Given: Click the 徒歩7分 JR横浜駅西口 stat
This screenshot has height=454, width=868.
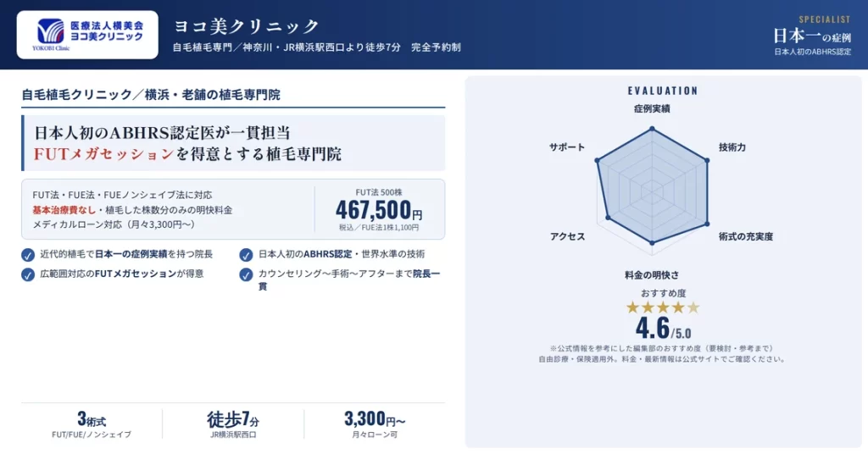Looking at the screenshot, I should 233,424.
